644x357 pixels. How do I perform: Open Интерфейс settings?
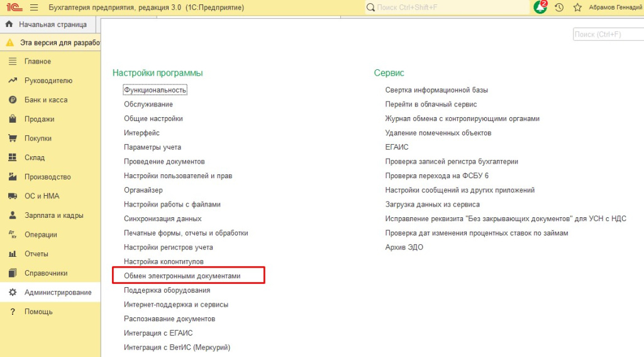[142, 133]
